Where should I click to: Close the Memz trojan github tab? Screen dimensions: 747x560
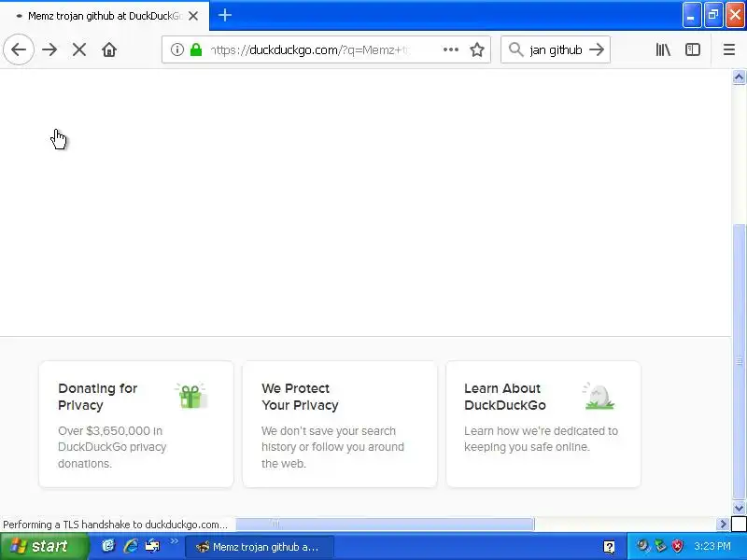(x=193, y=16)
